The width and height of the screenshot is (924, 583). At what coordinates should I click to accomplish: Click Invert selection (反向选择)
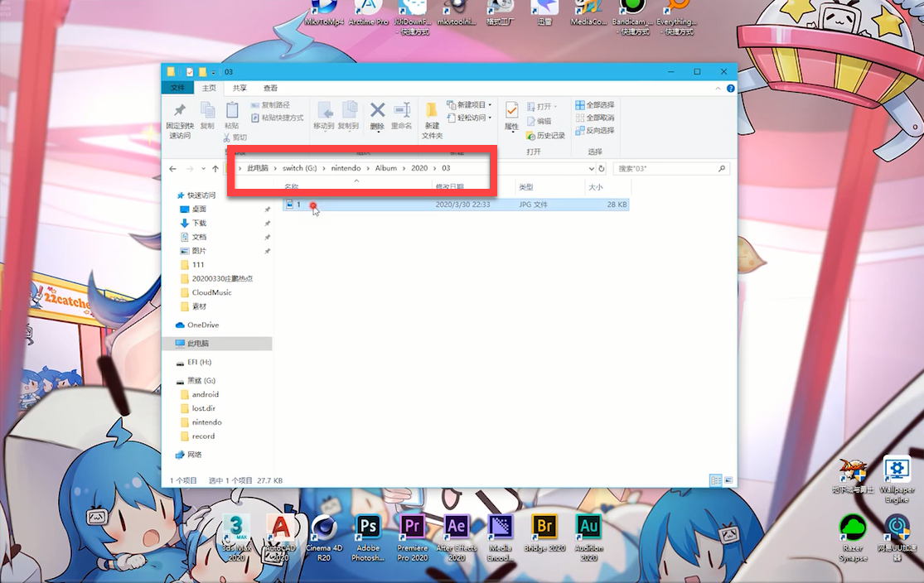click(594, 131)
